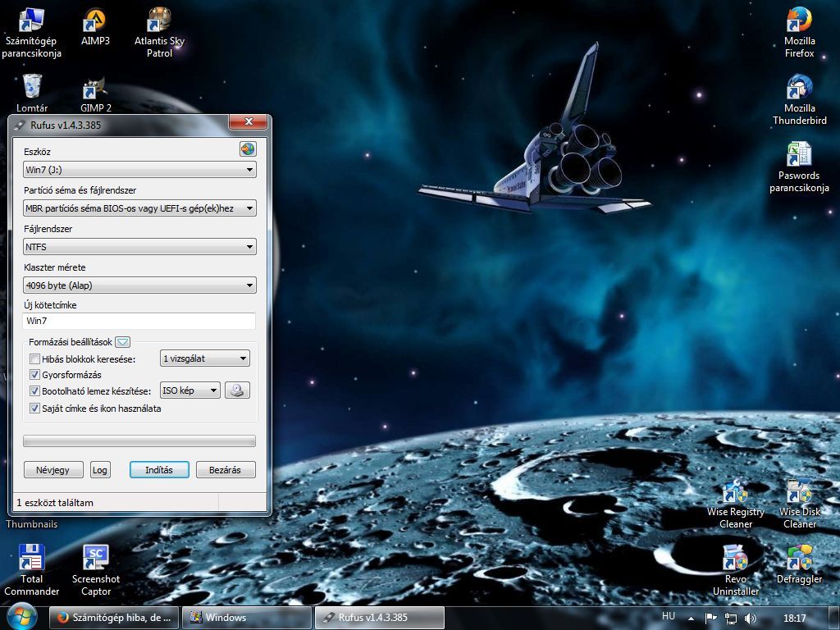Open the Klaszter mérete dropdown
This screenshot has width=840, height=630.
[x=139, y=285]
